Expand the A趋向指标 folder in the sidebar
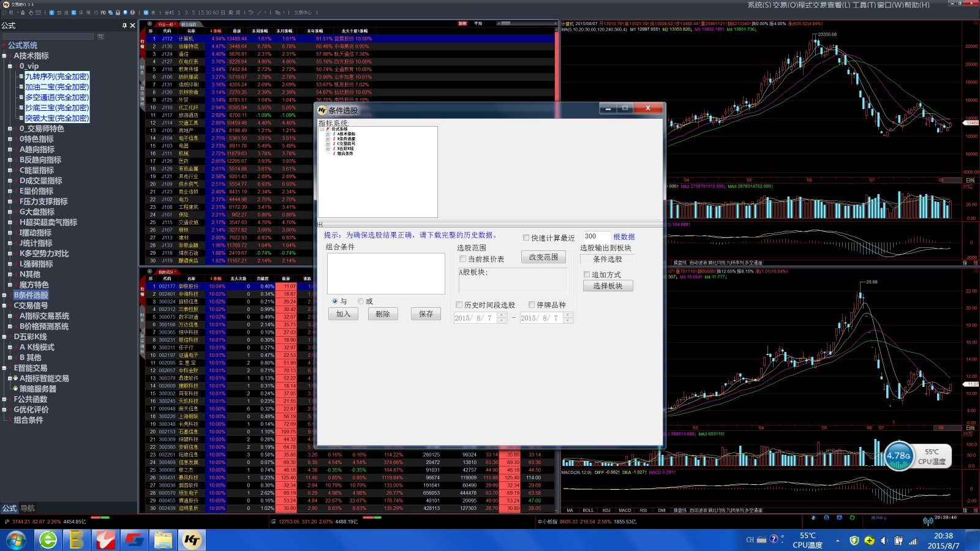The height and width of the screenshot is (551, 980). [10, 149]
